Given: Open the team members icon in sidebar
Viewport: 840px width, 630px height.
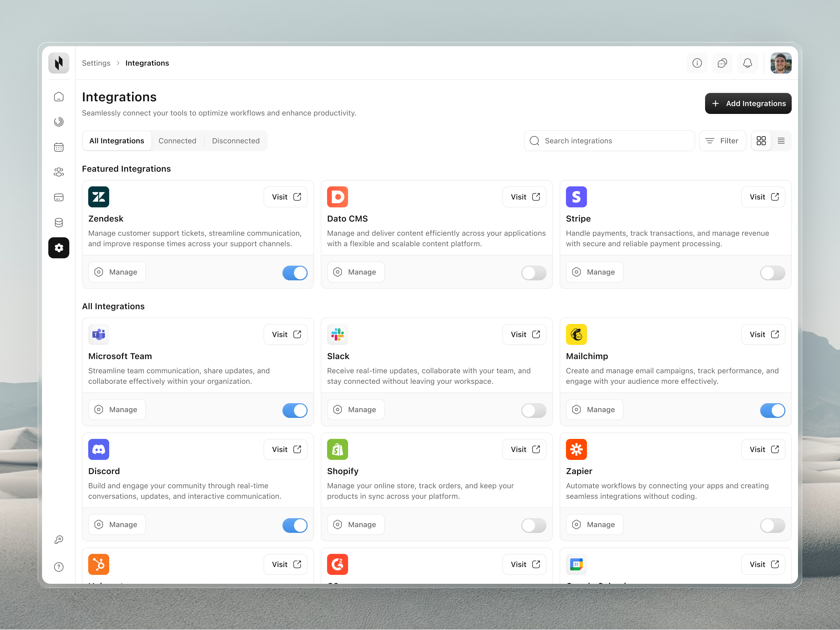Looking at the screenshot, I should 59,172.
